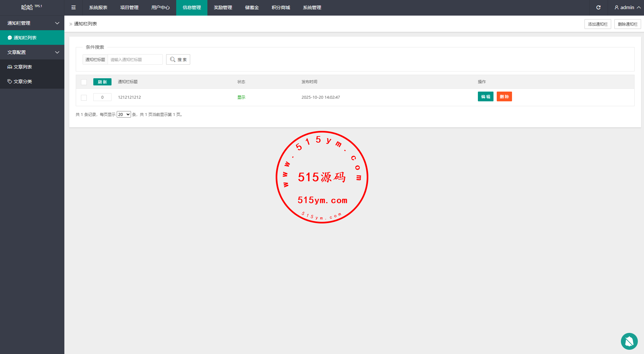Viewport: 644px width, 354px height.
Task: Click the green 编辑 button
Action: tap(485, 96)
